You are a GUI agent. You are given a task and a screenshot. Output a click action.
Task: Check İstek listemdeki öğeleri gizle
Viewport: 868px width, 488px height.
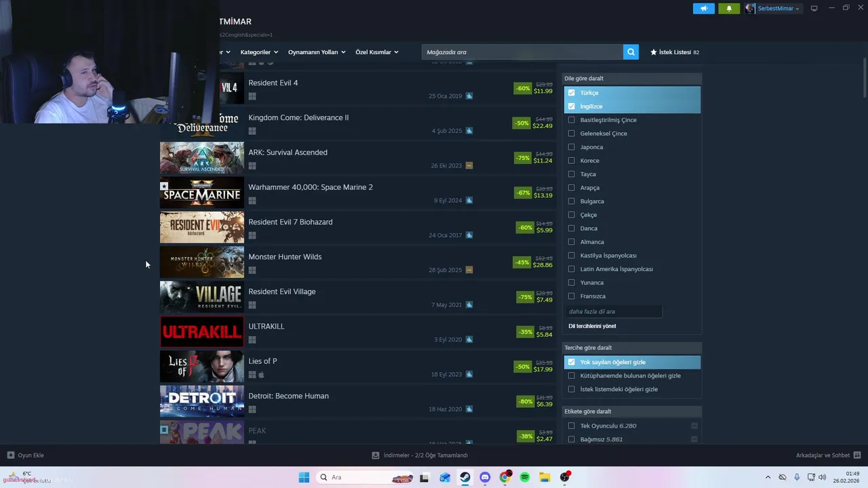572,389
